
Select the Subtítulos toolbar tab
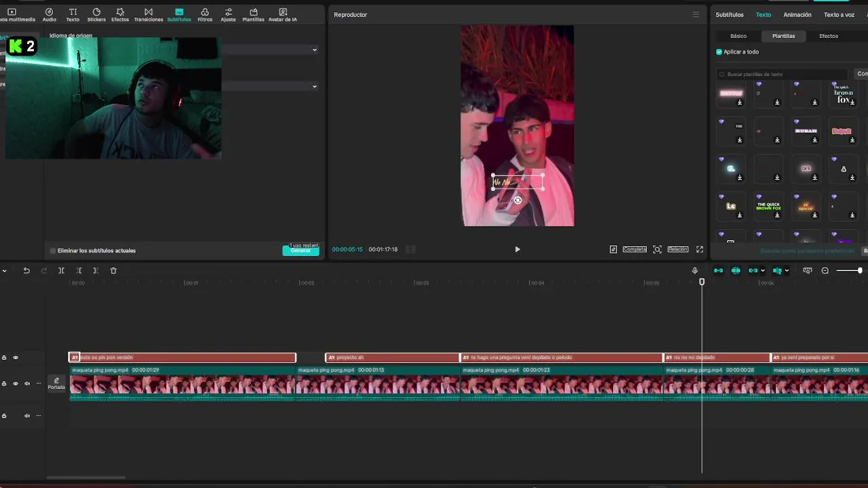point(179,15)
